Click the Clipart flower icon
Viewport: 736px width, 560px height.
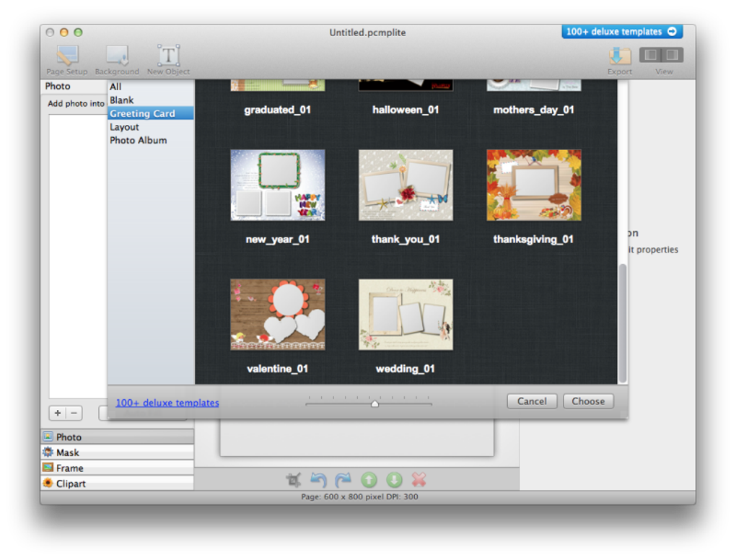(48, 483)
